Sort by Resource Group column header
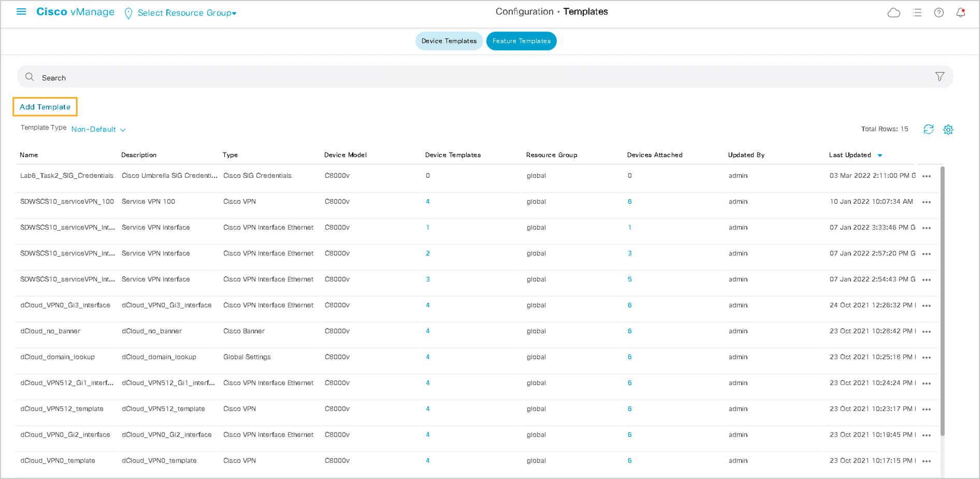 (552, 155)
